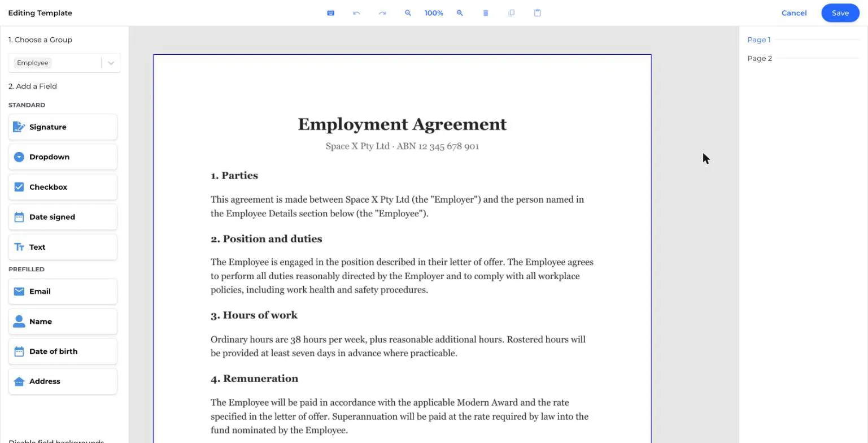Add a Checkbox field

(63, 187)
